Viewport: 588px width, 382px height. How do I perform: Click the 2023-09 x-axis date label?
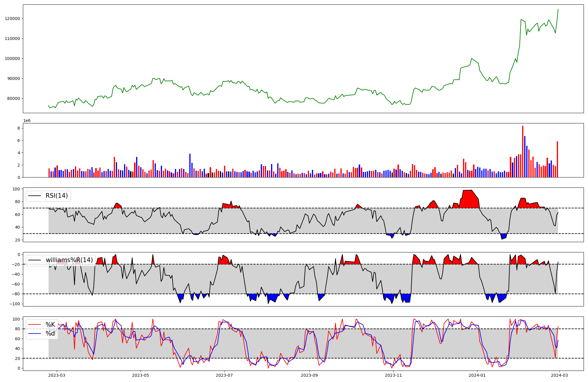click(310, 375)
